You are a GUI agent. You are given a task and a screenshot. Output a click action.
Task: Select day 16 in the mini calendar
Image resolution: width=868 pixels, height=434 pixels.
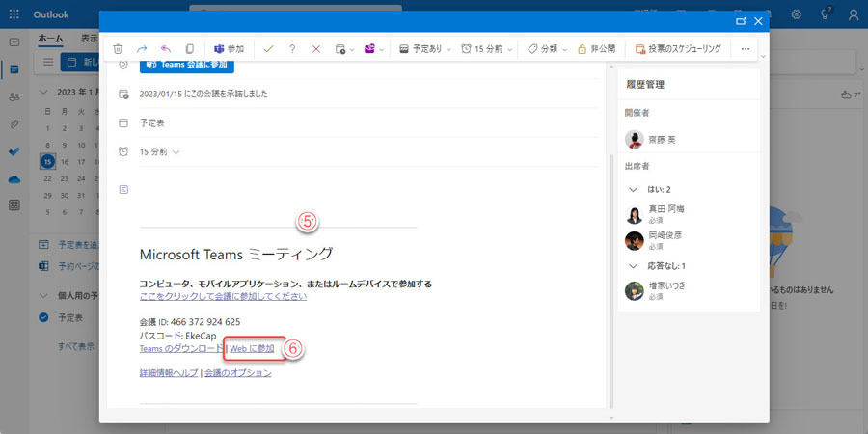[65, 162]
